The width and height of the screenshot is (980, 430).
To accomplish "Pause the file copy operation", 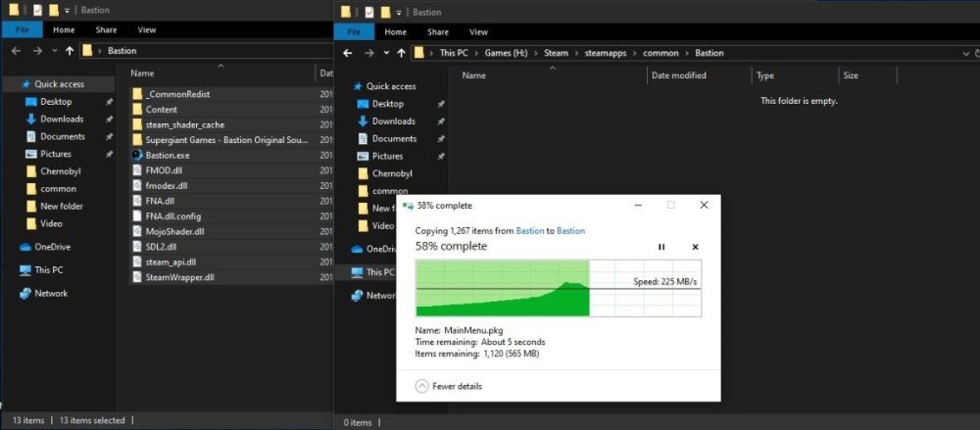I will tap(661, 247).
